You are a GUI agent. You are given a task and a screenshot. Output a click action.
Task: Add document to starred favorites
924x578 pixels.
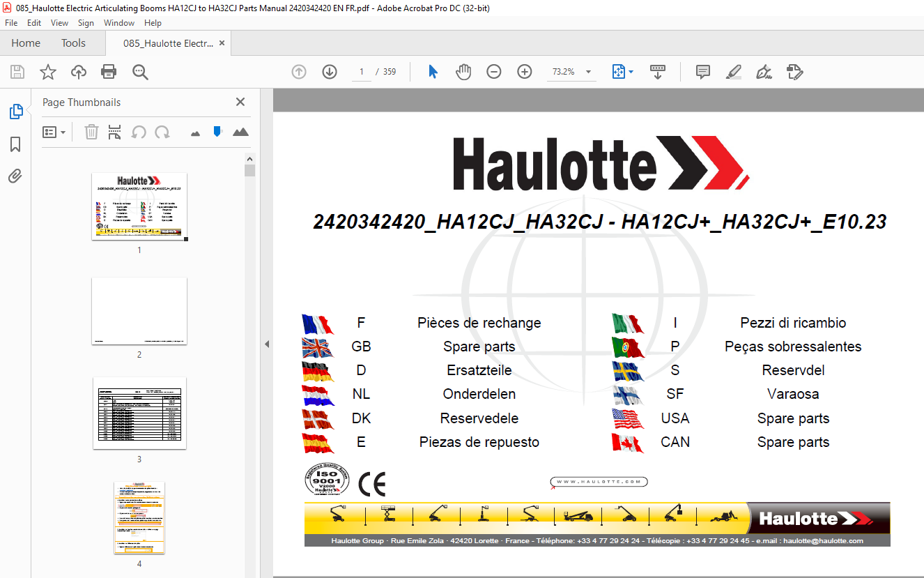(47, 72)
